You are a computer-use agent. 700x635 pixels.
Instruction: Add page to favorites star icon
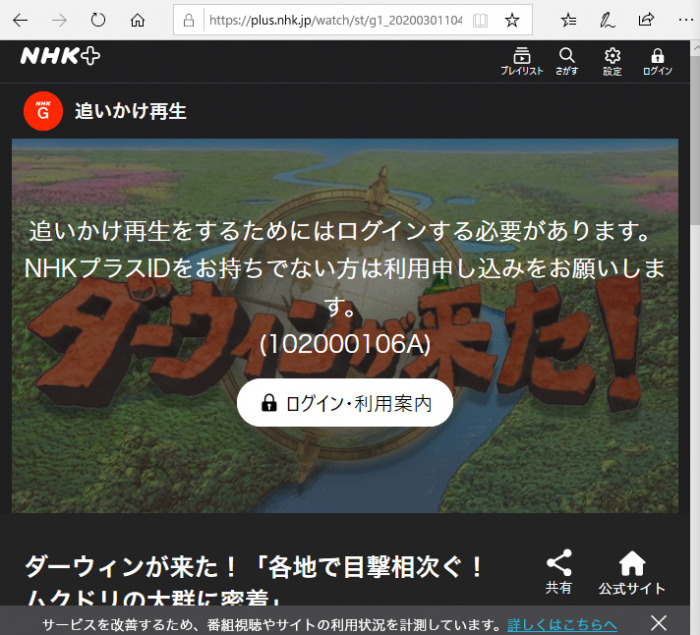point(512,20)
